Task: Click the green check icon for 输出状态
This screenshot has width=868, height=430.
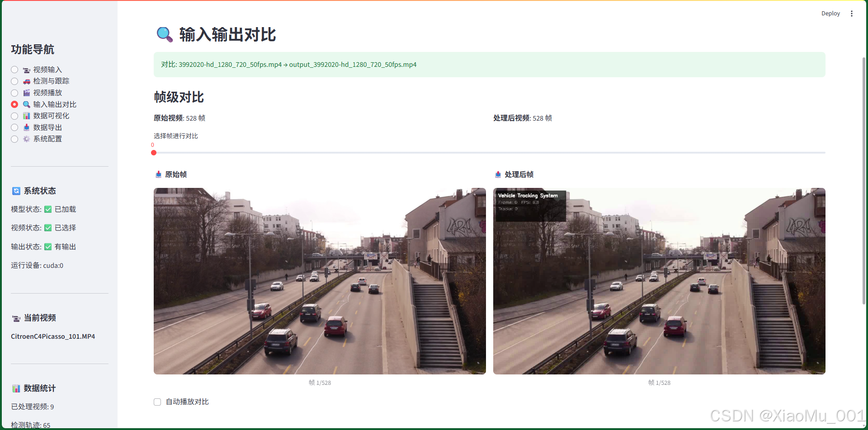Action: coord(48,247)
